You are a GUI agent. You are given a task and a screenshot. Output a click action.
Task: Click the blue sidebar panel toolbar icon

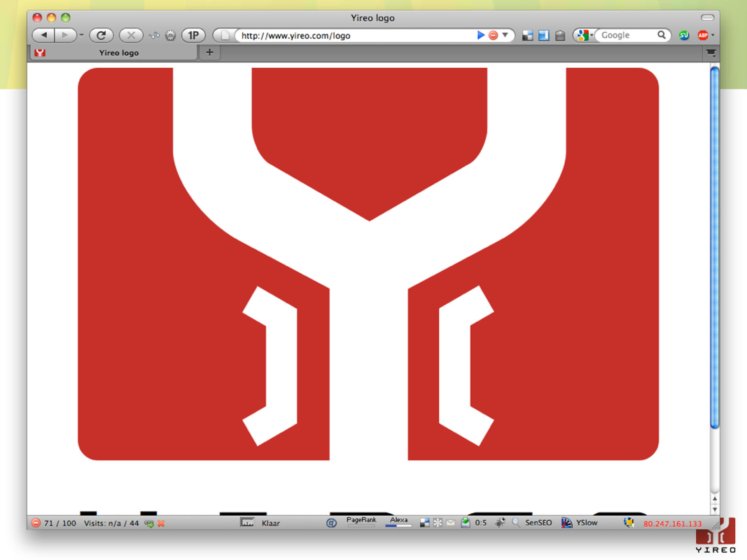tap(543, 35)
